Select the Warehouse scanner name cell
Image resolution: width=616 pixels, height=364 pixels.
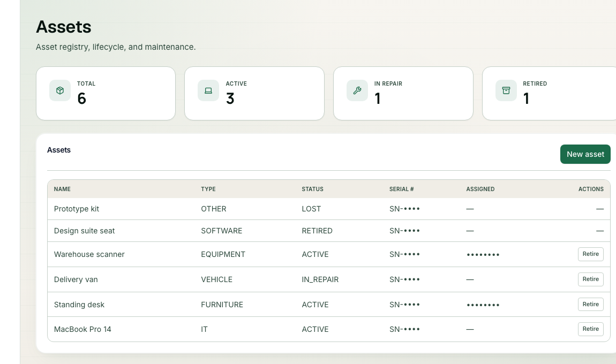click(89, 254)
